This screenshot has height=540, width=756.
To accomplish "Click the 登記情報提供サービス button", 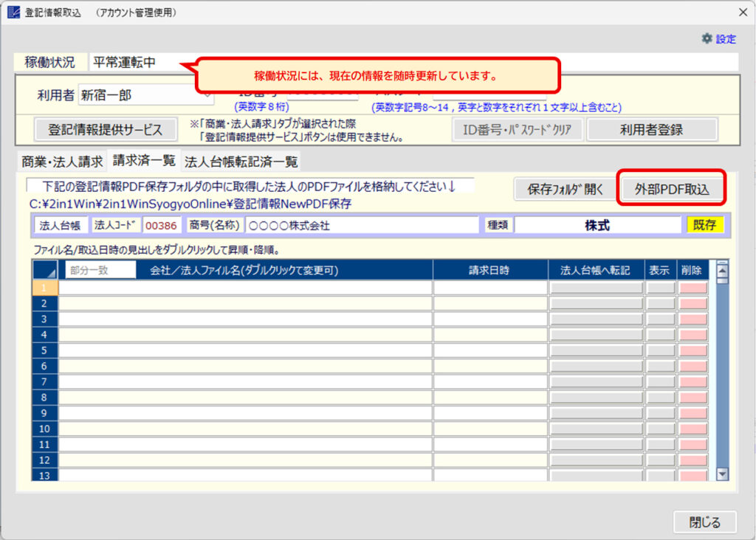I will pyautogui.click(x=105, y=129).
